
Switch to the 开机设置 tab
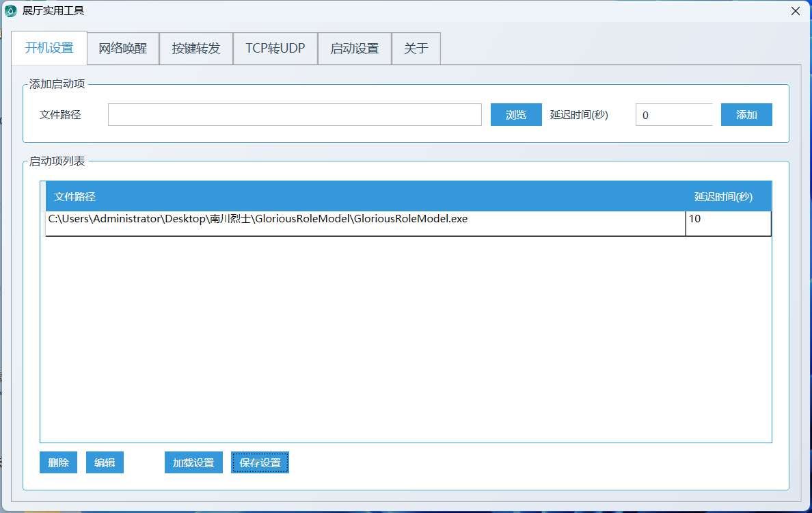(x=49, y=49)
